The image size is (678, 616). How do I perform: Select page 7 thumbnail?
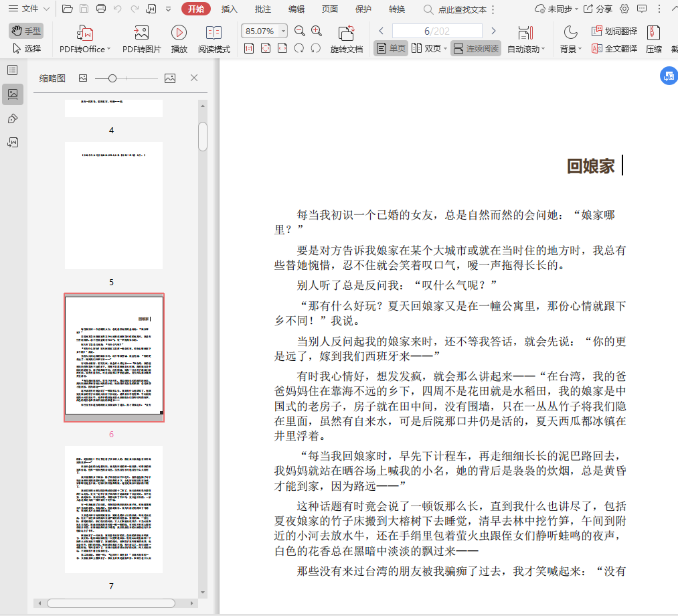[114, 509]
